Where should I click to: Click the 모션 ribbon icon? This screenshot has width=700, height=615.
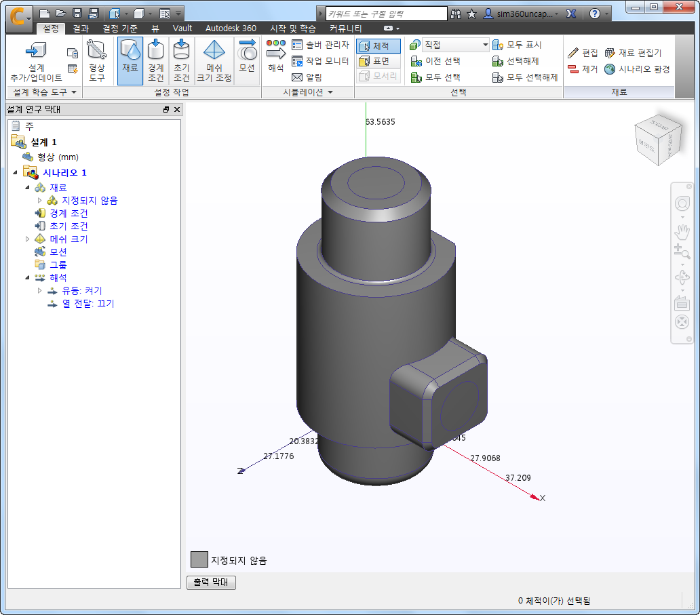tap(247, 56)
